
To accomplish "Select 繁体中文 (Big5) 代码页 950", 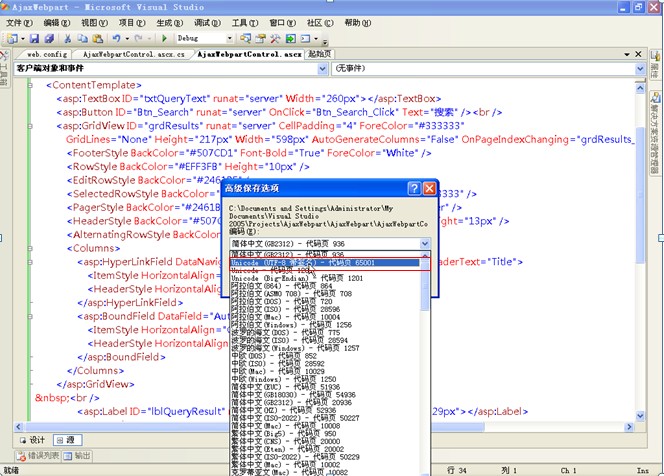I will [325, 434].
